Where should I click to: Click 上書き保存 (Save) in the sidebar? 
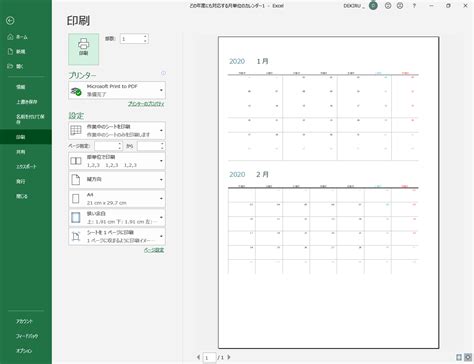point(26,102)
